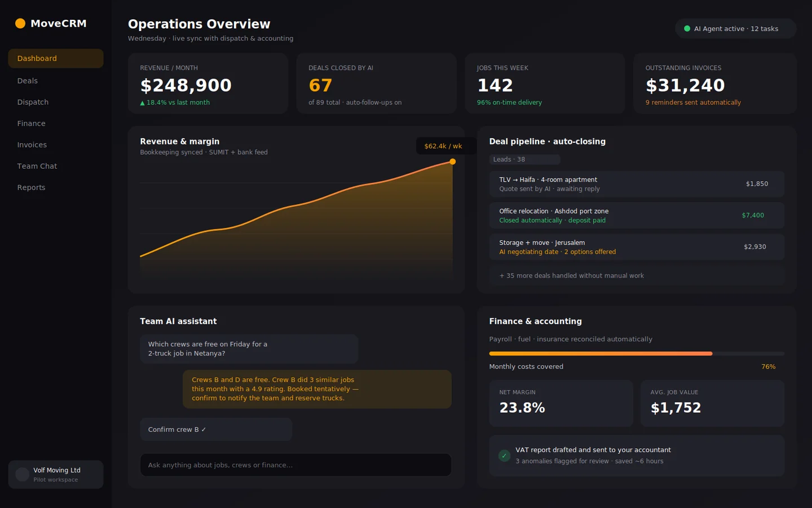Open the Office relocation Ashdod port zone deal
Viewport: 812px width, 508px height.
637,216
